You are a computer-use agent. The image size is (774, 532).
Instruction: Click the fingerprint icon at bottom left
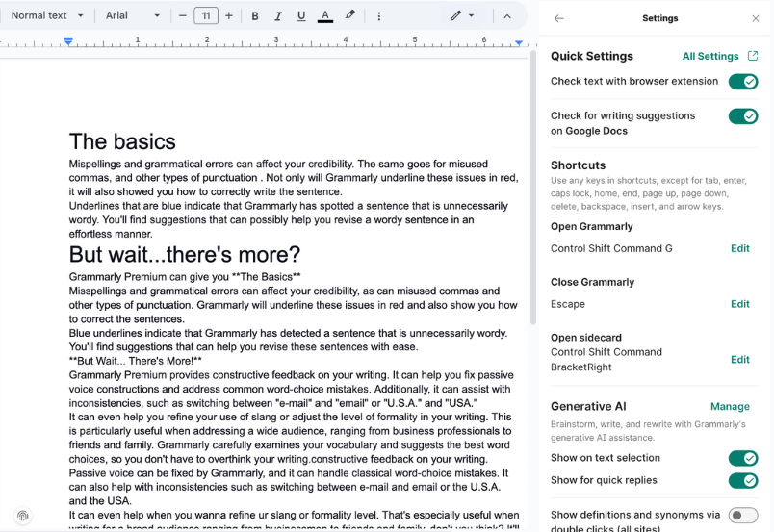pos(23,517)
